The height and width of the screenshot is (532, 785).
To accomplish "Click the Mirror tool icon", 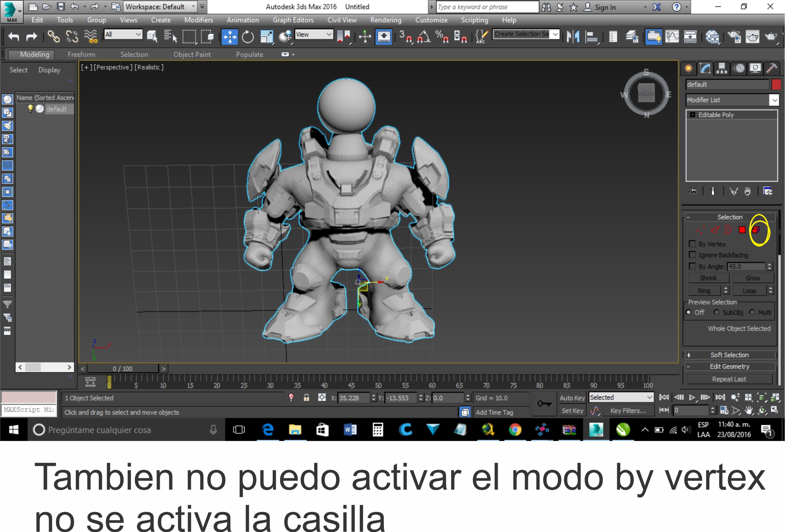I will click(x=573, y=36).
